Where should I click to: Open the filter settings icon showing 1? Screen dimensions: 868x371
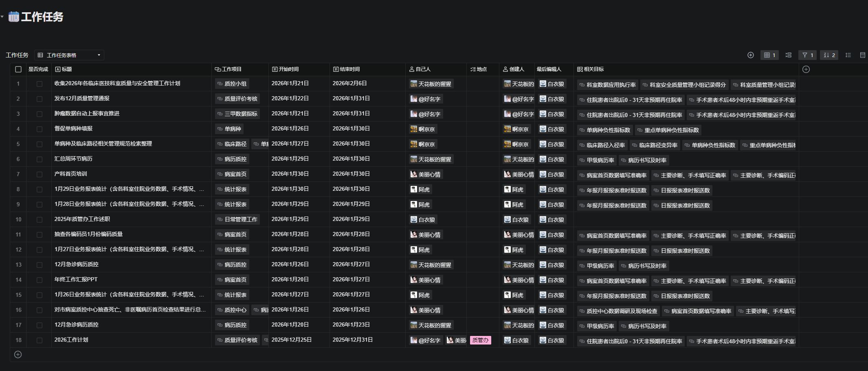point(807,55)
